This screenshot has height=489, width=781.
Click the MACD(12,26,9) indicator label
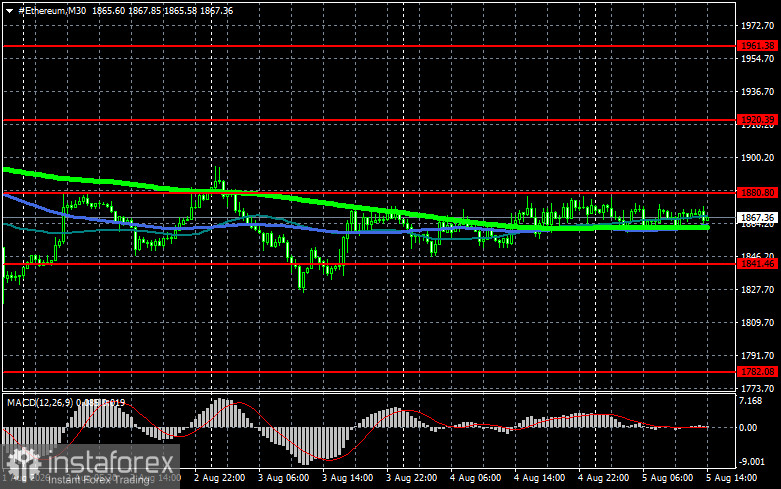point(40,402)
